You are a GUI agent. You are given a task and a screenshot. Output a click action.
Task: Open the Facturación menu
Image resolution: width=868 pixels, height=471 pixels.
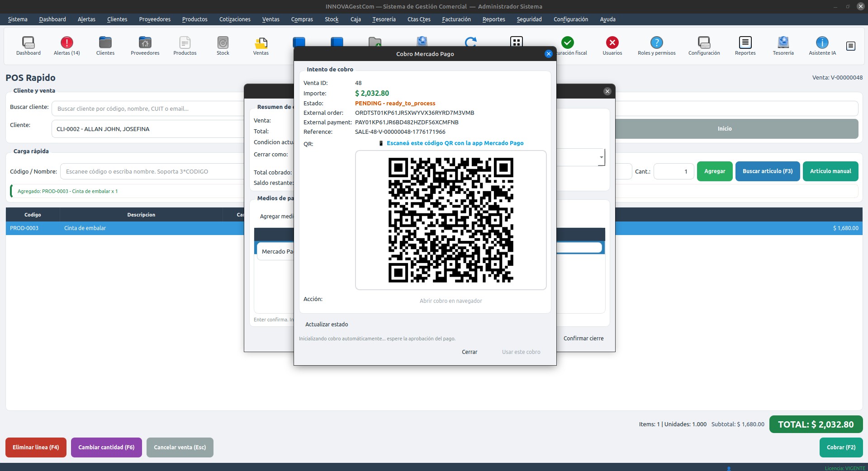coord(456,19)
